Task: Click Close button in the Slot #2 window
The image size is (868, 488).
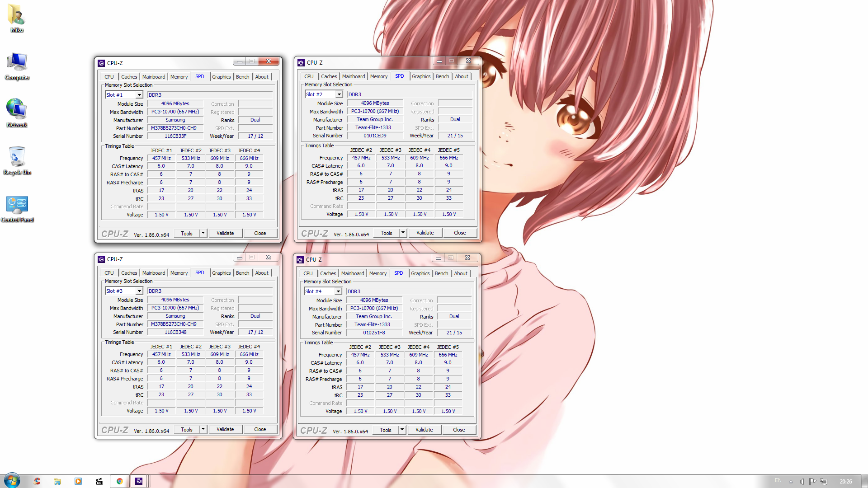Action: pos(460,233)
